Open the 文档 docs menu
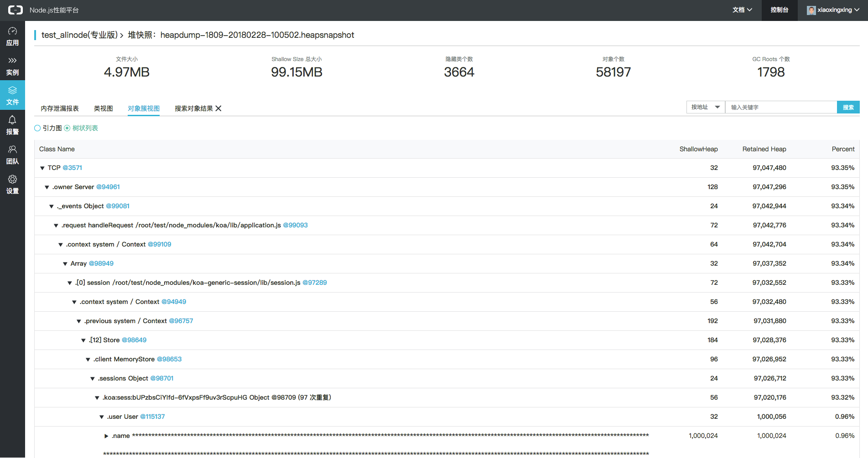The width and height of the screenshot is (868, 458). click(x=742, y=10)
